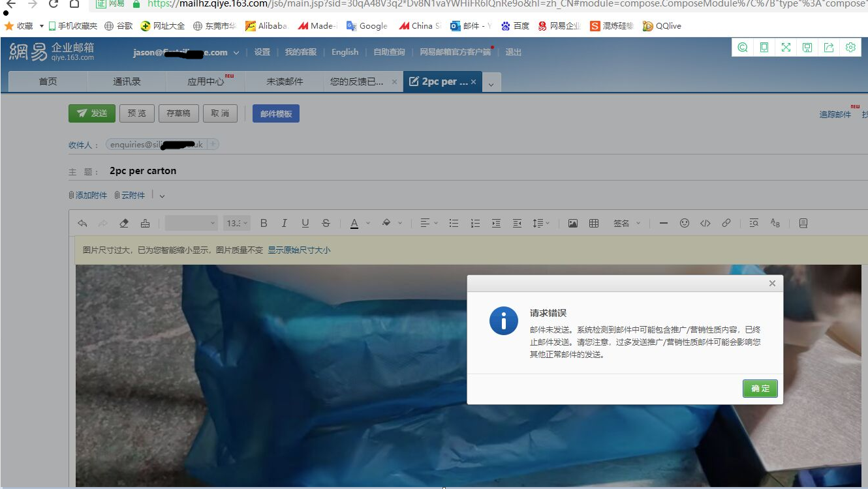Click the share icon in green toolbar
This screenshot has height=489, width=868.
click(829, 47)
